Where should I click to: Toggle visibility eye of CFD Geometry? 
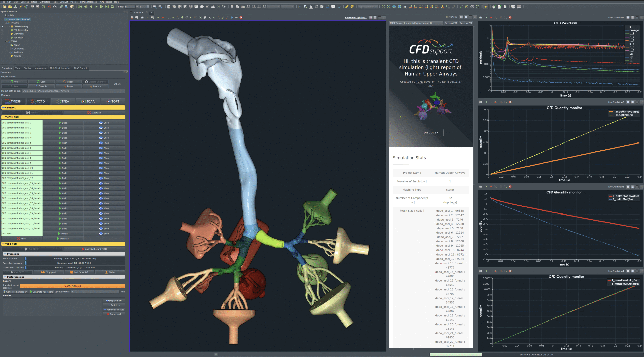2,26
